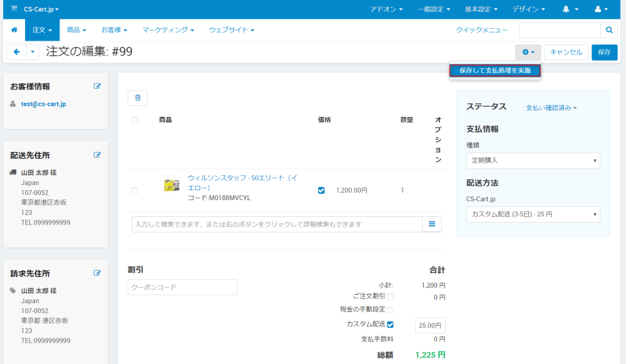Open the ウェブサイト menu
Screen dimensions: 626x364
pos(232,30)
